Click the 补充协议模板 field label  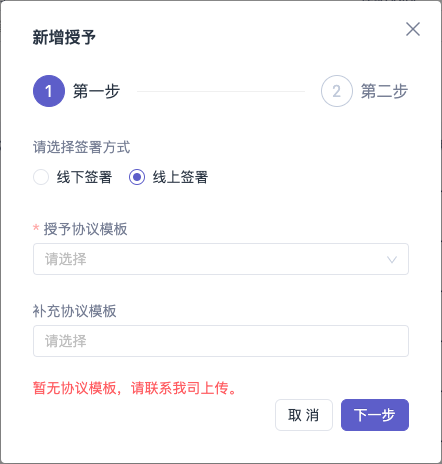[x=75, y=311]
